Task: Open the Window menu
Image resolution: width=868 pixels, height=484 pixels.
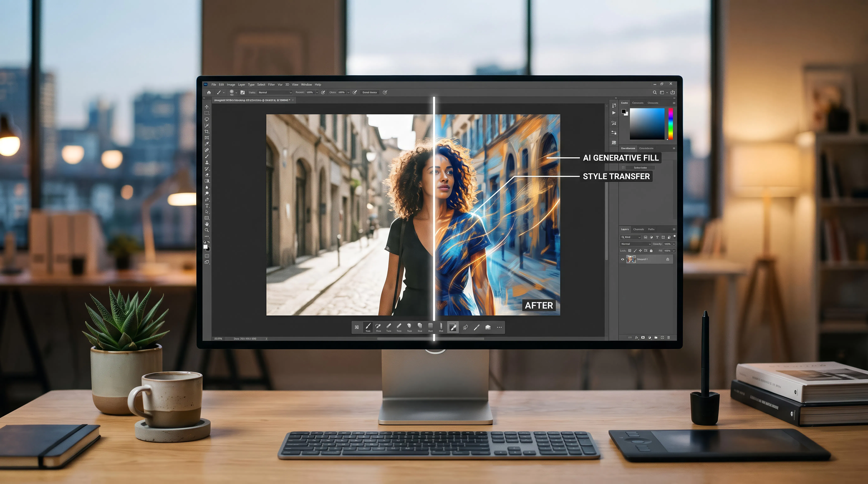Action: 306,84
